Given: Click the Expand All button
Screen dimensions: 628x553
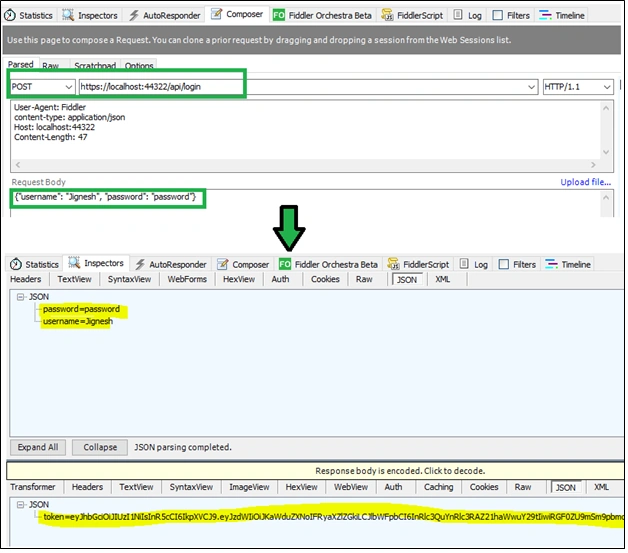Looking at the screenshot, I should (38, 448).
